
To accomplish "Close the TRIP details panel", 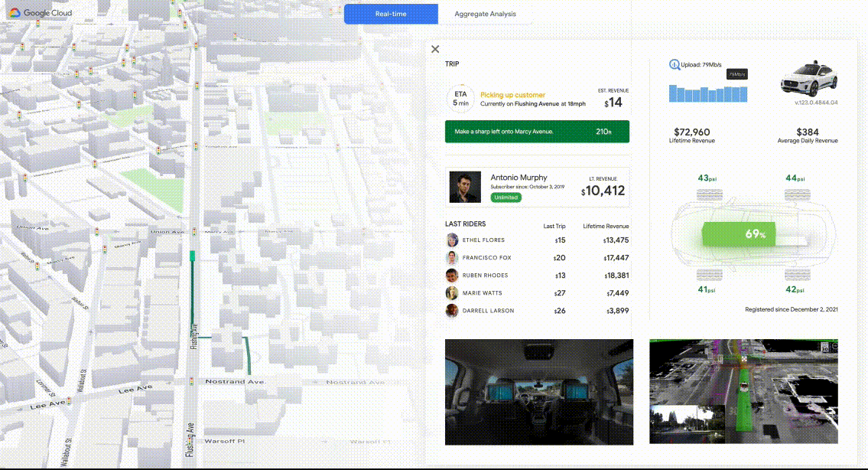I will click(435, 48).
